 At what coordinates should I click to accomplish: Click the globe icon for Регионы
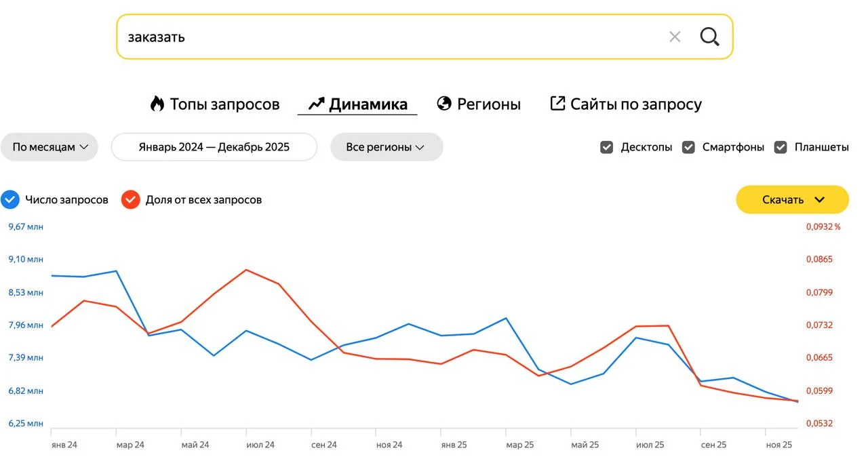tap(444, 104)
